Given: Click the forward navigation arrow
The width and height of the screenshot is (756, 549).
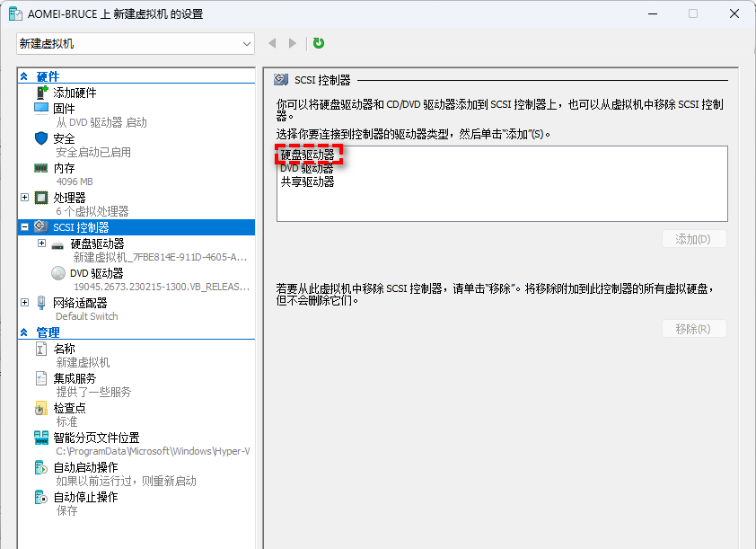Looking at the screenshot, I should pyautogui.click(x=292, y=42).
